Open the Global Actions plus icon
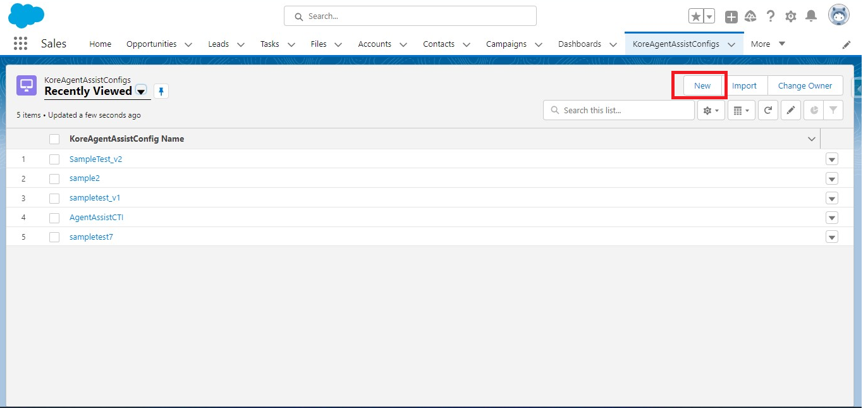This screenshot has height=408, width=868. click(x=731, y=17)
